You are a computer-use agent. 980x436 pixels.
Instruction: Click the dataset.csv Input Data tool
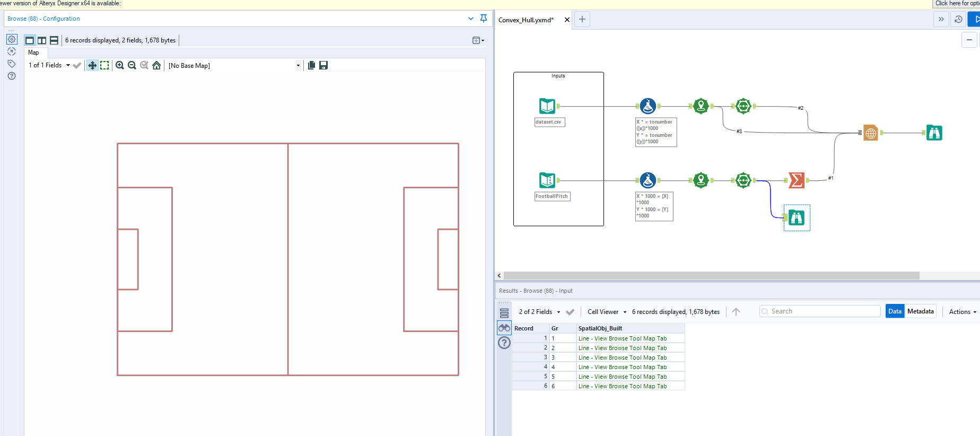[x=547, y=106]
